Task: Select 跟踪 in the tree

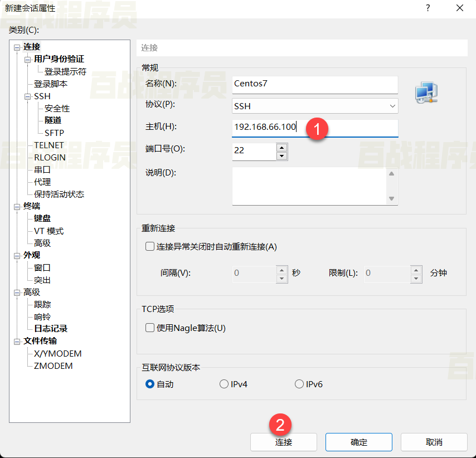Action: 42,304
